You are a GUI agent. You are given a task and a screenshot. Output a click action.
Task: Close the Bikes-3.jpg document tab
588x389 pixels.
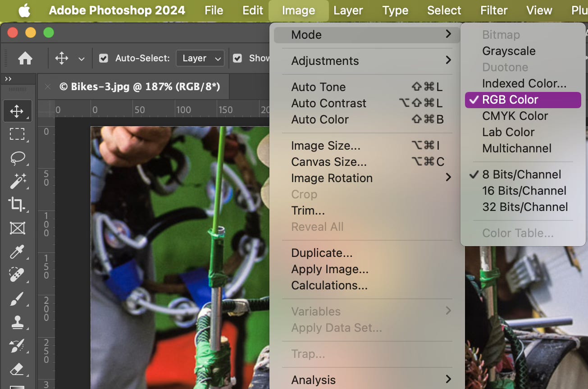[x=48, y=87]
